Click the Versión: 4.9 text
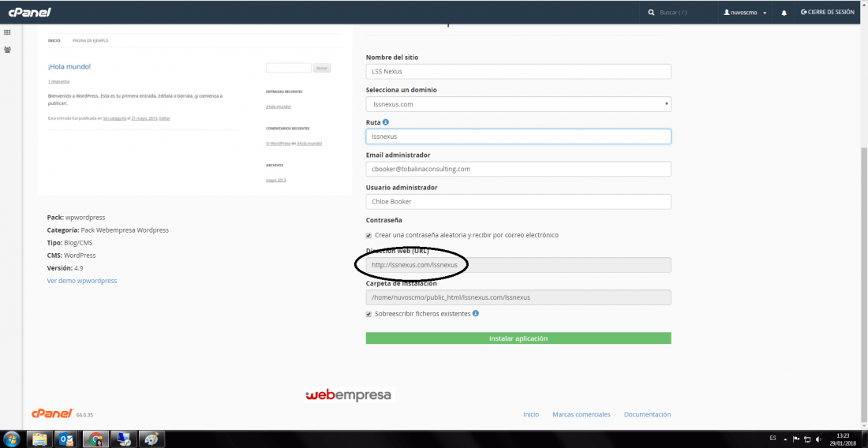This screenshot has width=868, height=448. tap(65, 267)
